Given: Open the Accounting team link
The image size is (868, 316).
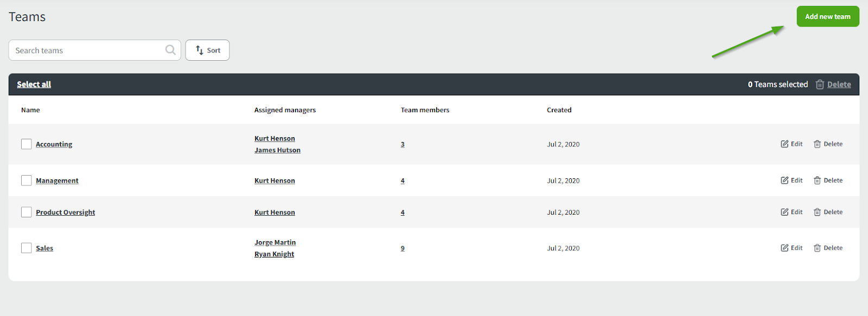Looking at the screenshot, I should tap(54, 144).
